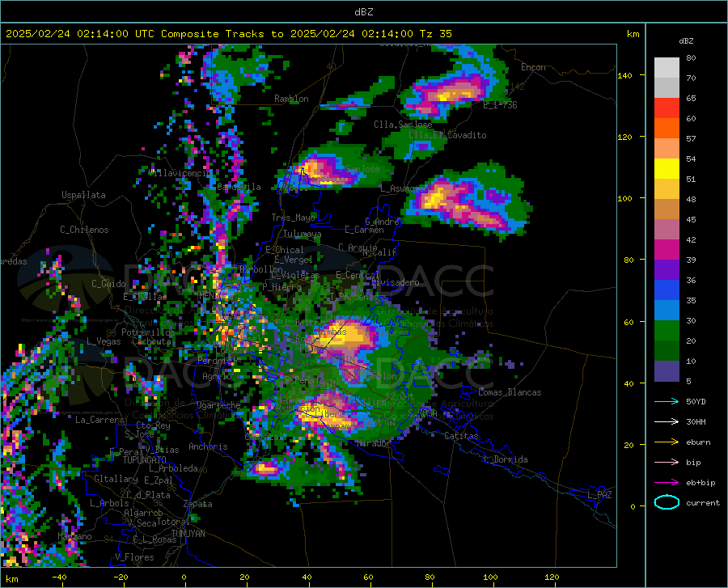Click the 'L_Dormida' label
This screenshot has width=728, height=588.
pos(506,459)
